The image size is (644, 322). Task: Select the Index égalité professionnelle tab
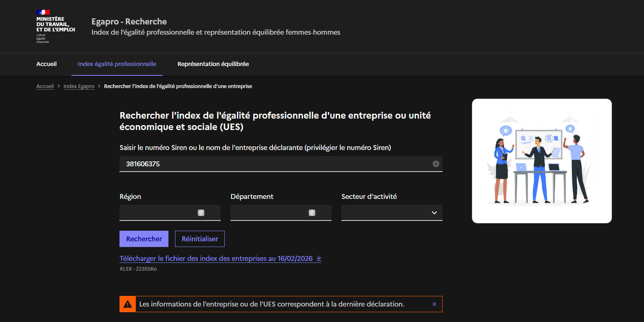117,64
